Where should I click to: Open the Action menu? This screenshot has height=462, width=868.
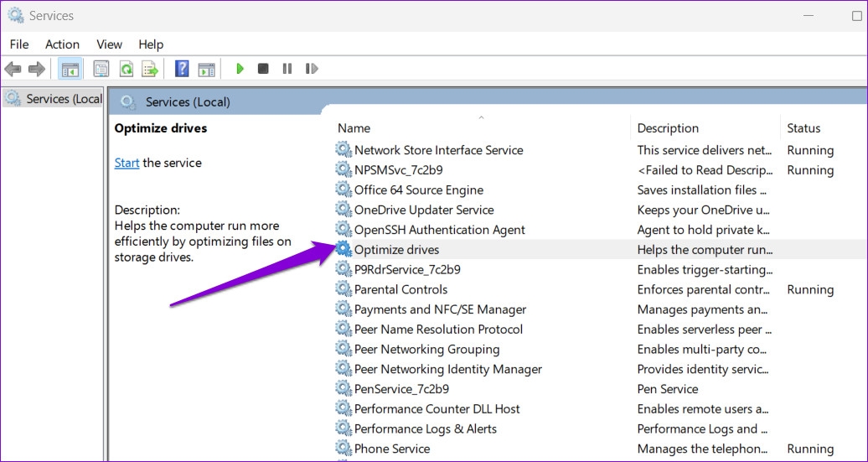pos(62,44)
